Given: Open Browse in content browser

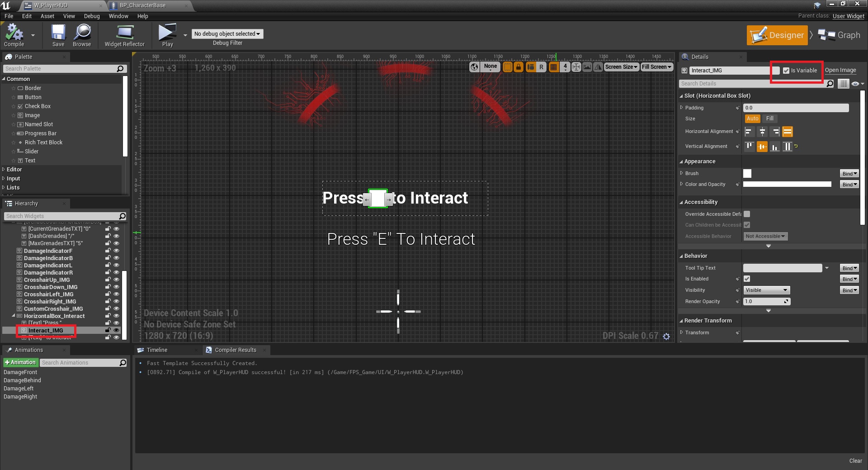Looking at the screenshot, I should click(82, 35).
